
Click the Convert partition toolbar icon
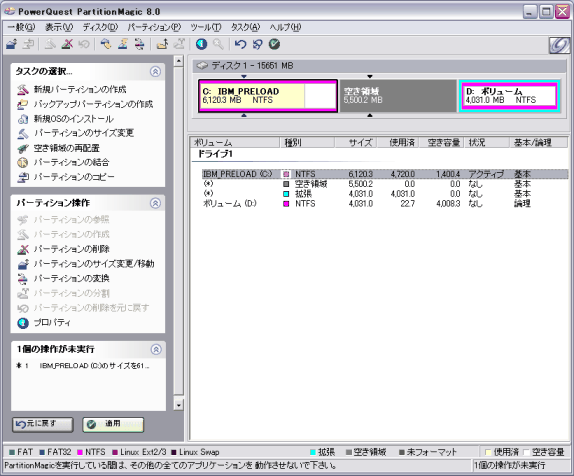coord(139,44)
